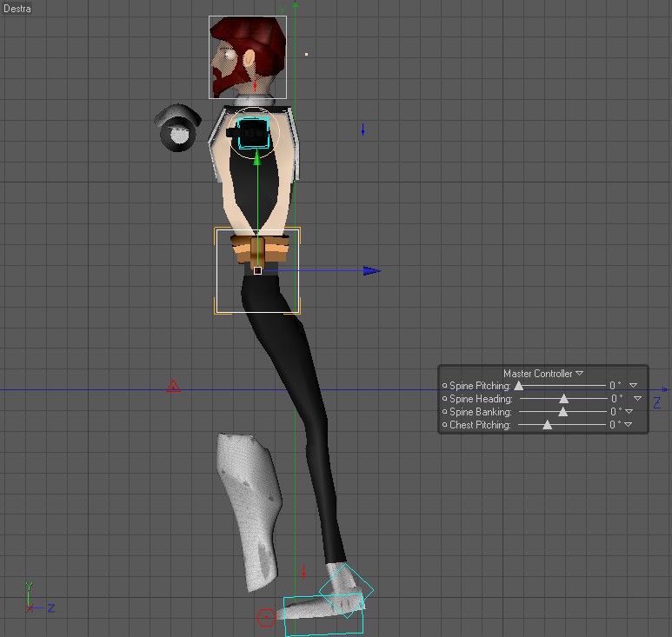Image resolution: width=672 pixels, height=637 pixels.
Task: Select the small blue down-arrow null right of the chest
Action: click(363, 129)
